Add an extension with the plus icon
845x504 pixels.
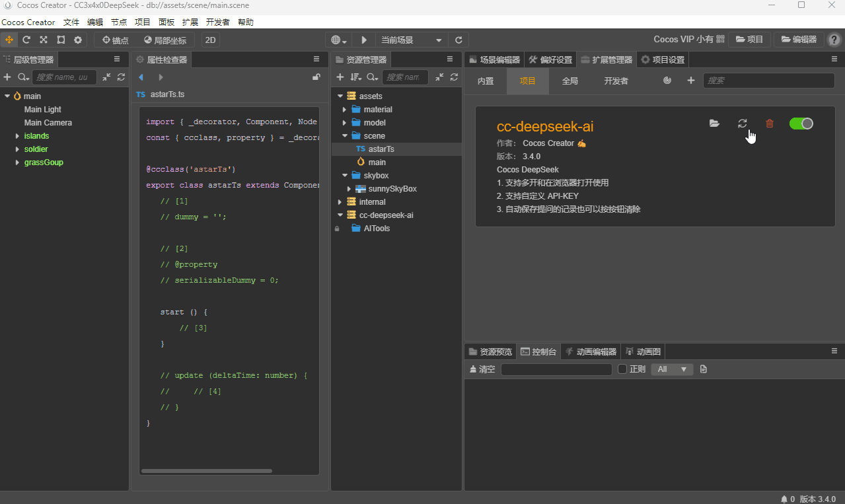[x=691, y=81]
